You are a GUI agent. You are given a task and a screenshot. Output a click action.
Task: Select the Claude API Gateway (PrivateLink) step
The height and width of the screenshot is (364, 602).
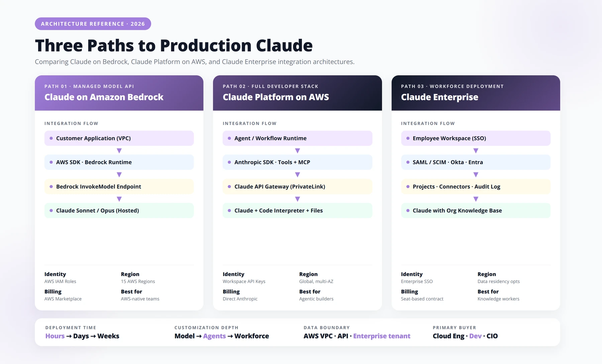click(x=297, y=187)
